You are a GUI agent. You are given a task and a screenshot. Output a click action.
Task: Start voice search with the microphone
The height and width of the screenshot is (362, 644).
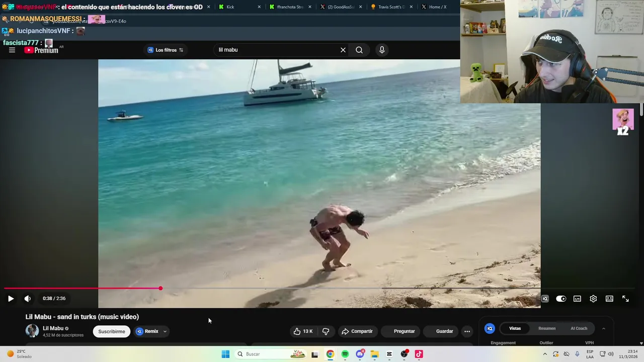click(x=382, y=50)
